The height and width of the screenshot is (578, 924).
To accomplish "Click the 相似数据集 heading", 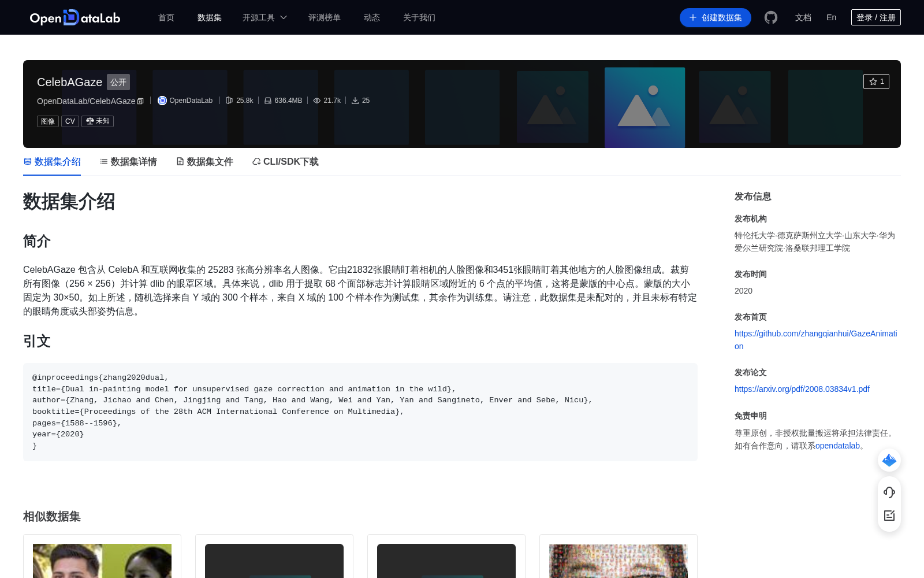I will tap(52, 517).
